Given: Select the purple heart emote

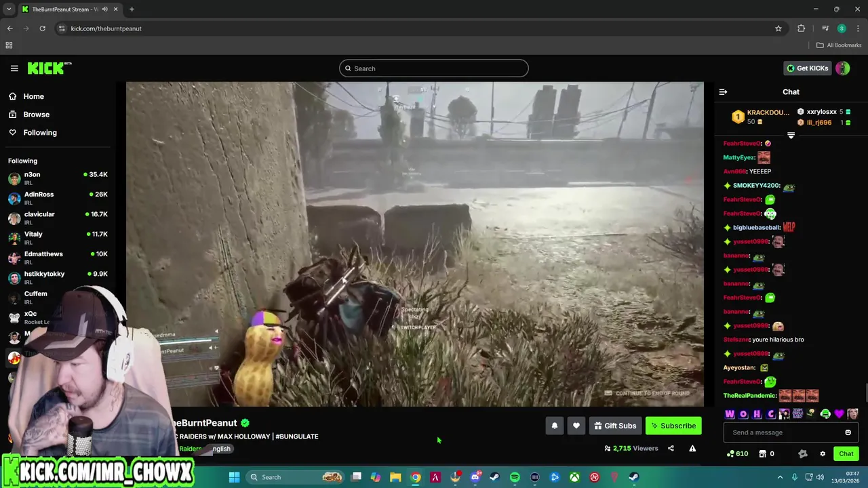Looking at the screenshot, I should click(839, 413).
